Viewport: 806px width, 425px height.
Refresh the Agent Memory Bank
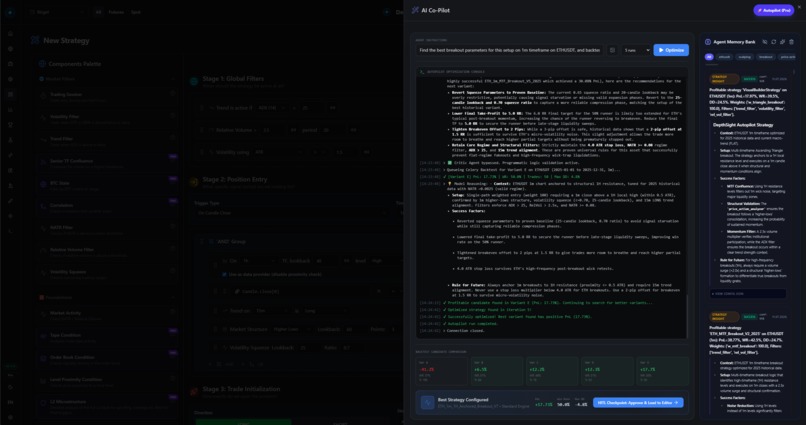tap(774, 42)
